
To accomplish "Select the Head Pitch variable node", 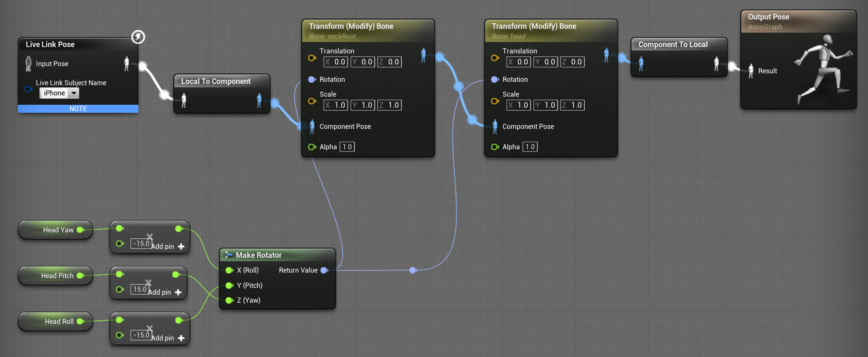I will pyautogui.click(x=55, y=276).
